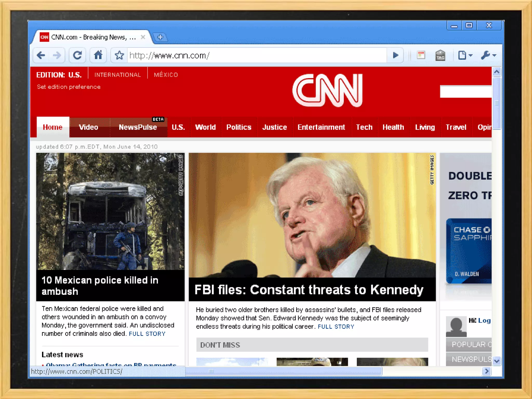The height and width of the screenshot is (399, 532).
Task: Click the DON'T MISS section header
Action: [312, 345]
